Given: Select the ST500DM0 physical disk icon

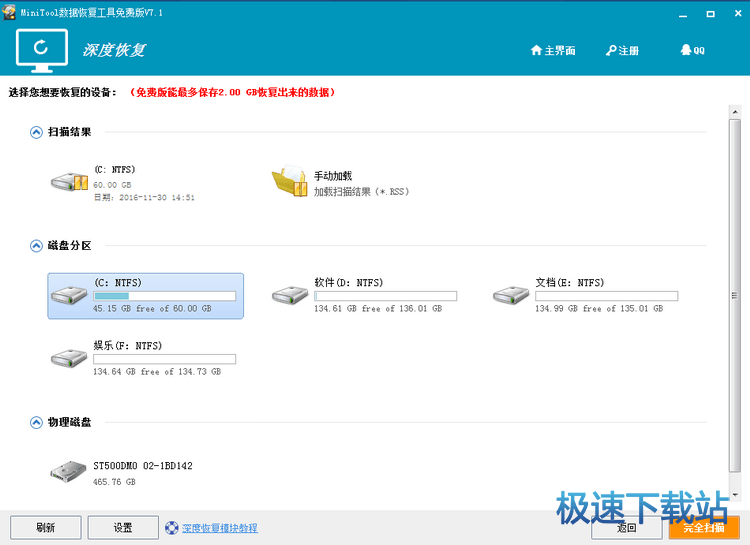Looking at the screenshot, I should tap(68, 472).
